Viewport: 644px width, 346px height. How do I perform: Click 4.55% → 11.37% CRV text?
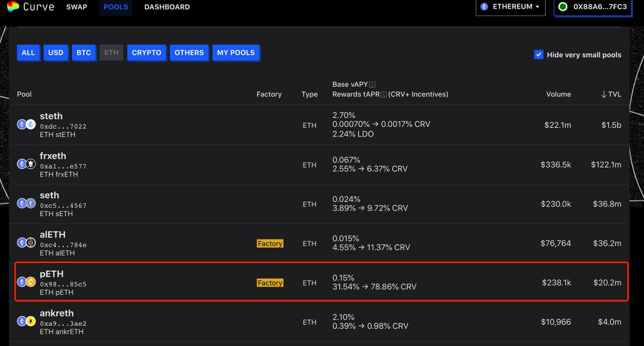(371, 247)
